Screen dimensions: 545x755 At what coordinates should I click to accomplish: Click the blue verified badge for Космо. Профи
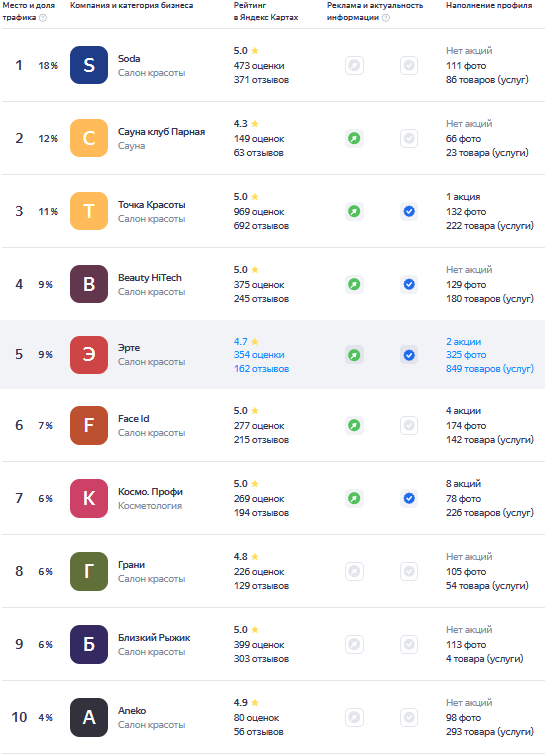pos(409,498)
